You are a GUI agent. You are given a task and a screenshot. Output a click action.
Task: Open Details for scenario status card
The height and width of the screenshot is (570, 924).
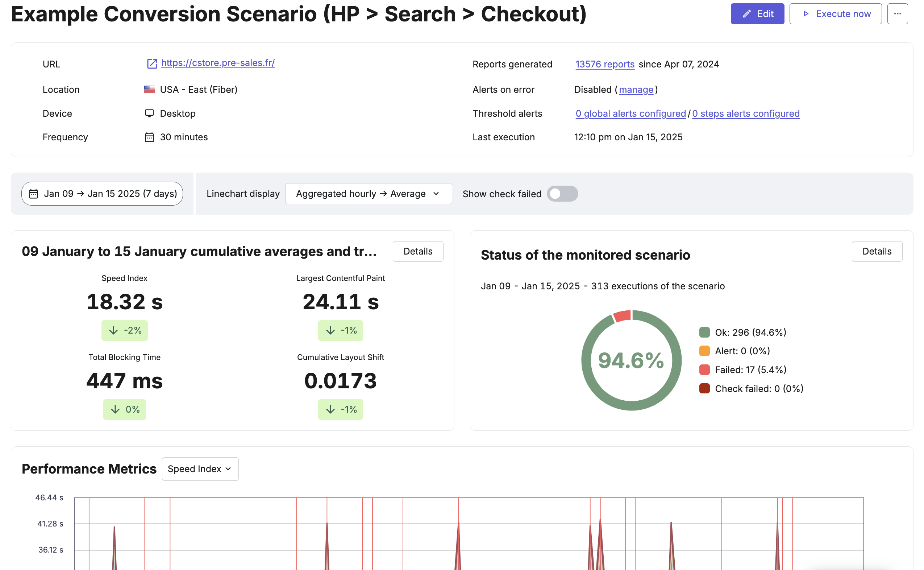pos(877,251)
